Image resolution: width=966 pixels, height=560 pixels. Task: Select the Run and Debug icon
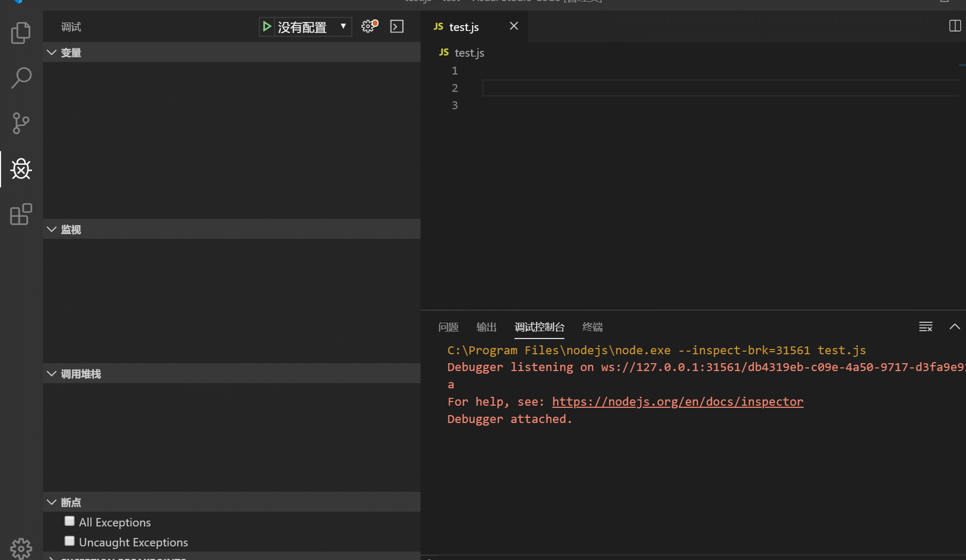pos(20,169)
